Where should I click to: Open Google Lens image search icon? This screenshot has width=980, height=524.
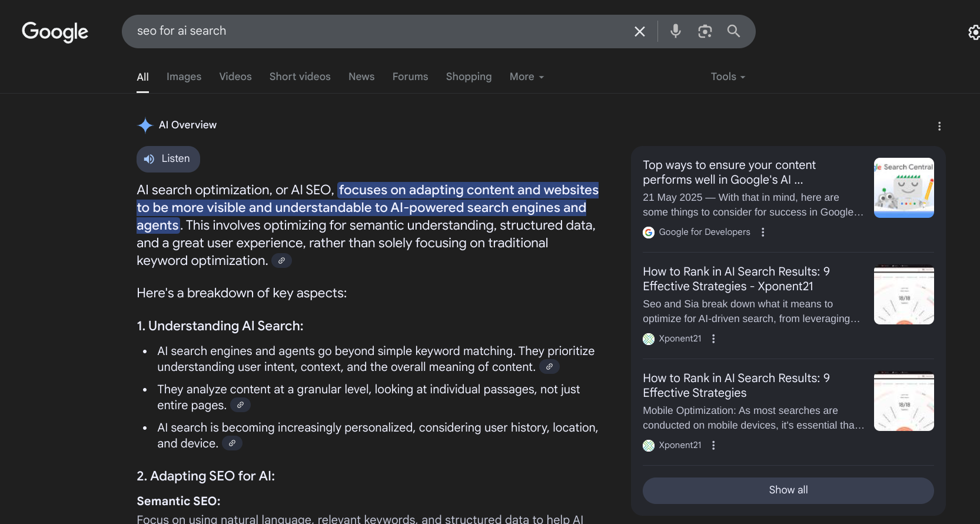(x=705, y=31)
